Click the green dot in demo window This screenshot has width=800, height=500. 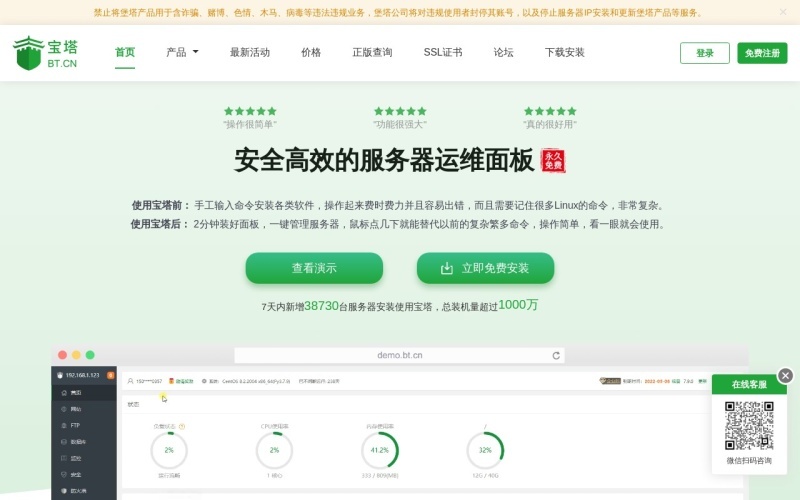coord(90,355)
